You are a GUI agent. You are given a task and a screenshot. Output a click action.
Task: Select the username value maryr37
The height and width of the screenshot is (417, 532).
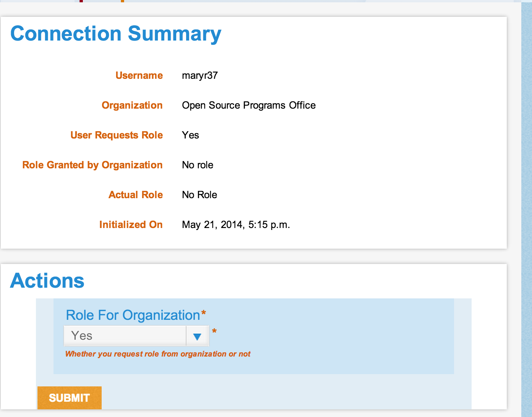click(x=200, y=75)
